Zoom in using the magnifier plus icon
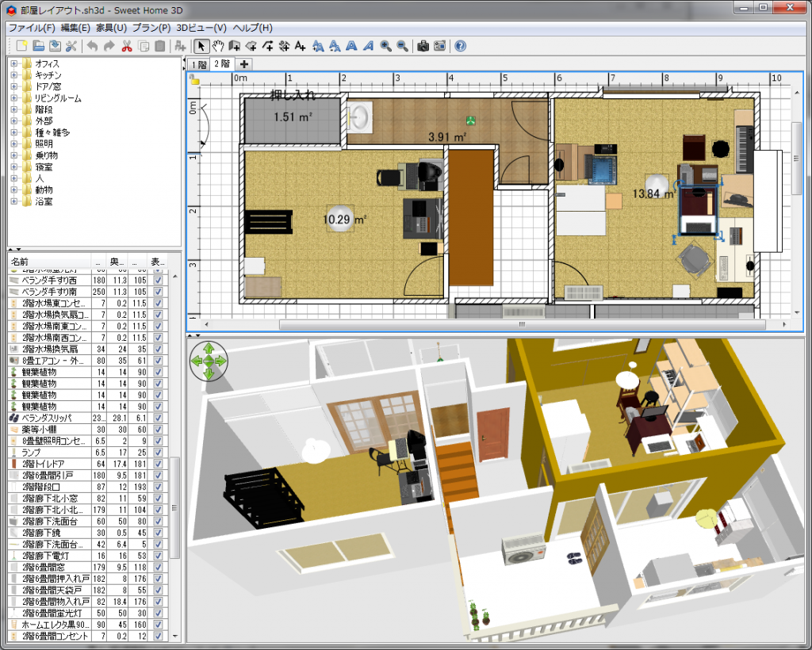The height and width of the screenshot is (650, 812). coord(385,46)
